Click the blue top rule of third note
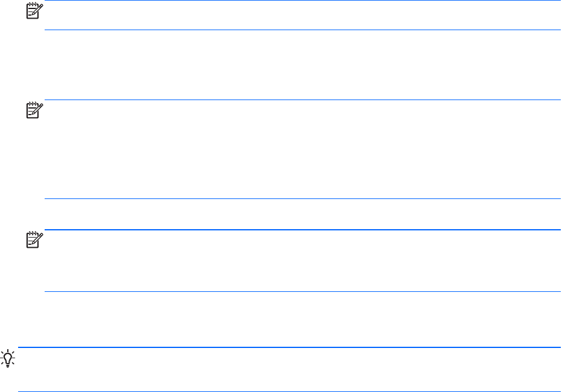 coord(302,230)
